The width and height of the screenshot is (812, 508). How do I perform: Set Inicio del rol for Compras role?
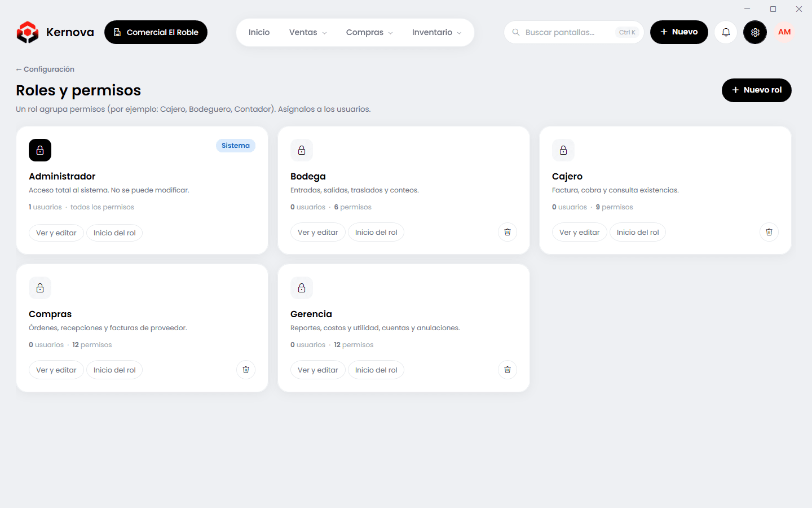(114, 370)
